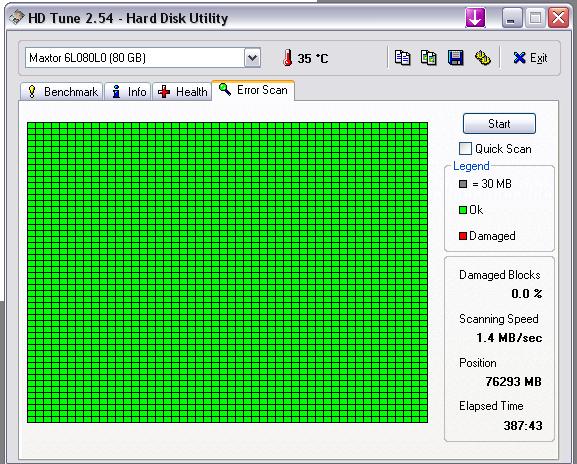Start the error scan

pyautogui.click(x=499, y=124)
